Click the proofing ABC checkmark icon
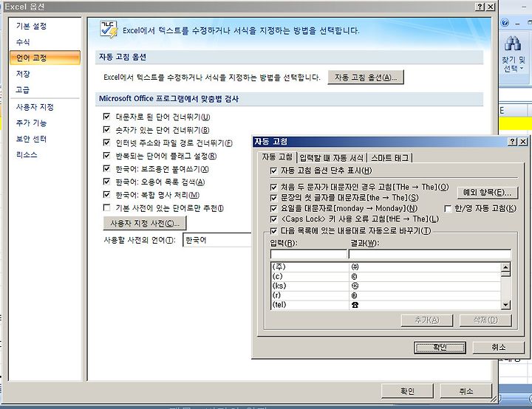The image size is (532, 409). click(109, 30)
